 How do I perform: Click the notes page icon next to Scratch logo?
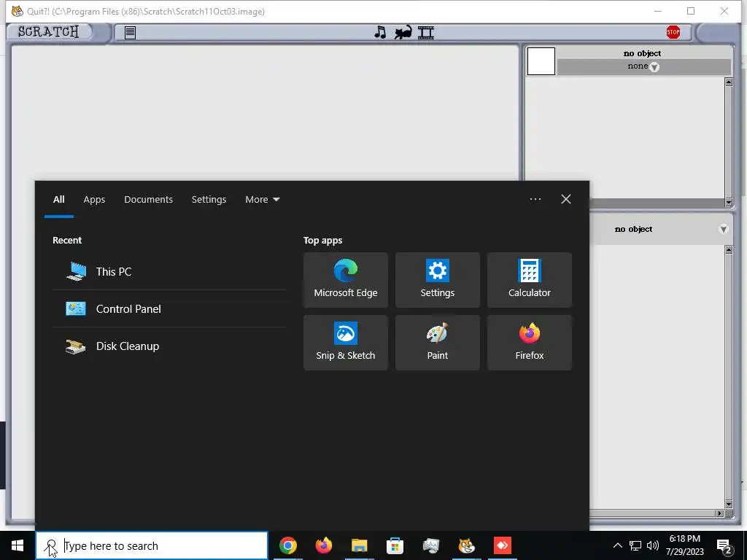[130, 32]
